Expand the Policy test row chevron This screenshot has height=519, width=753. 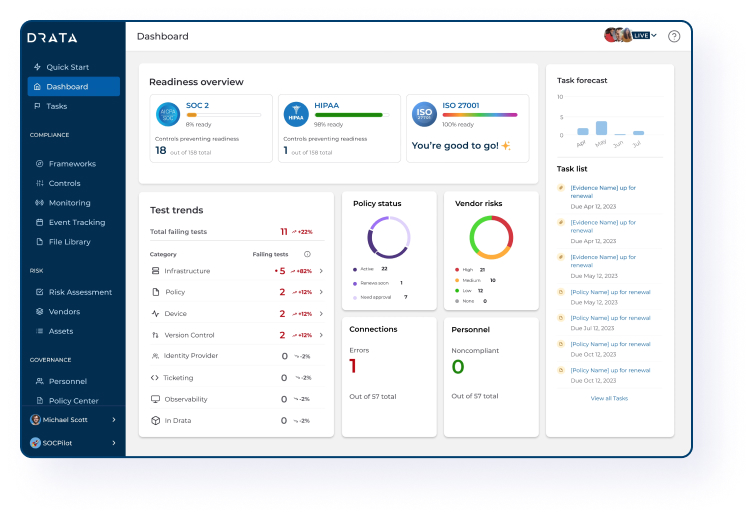(321, 292)
